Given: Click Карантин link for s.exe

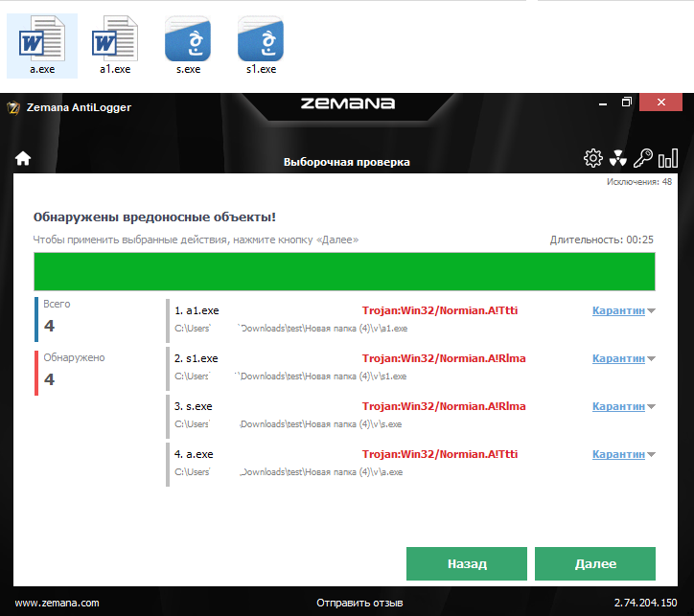Looking at the screenshot, I should pos(618,406).
